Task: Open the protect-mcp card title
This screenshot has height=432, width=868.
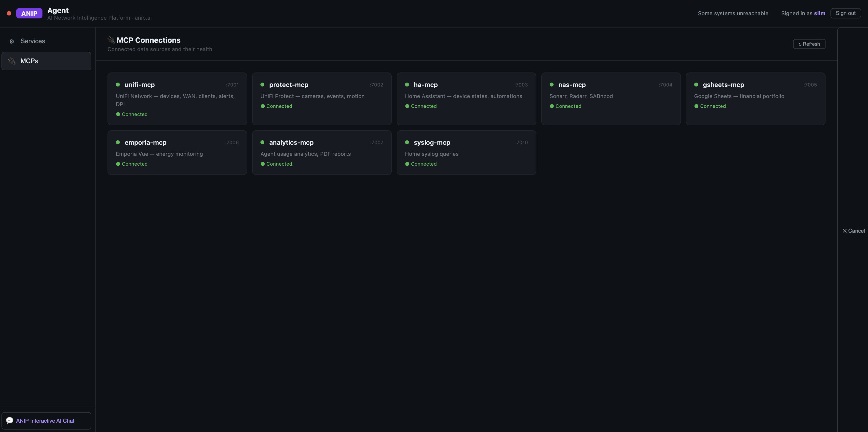Action: pyautogui.click(x=288, y=85)
